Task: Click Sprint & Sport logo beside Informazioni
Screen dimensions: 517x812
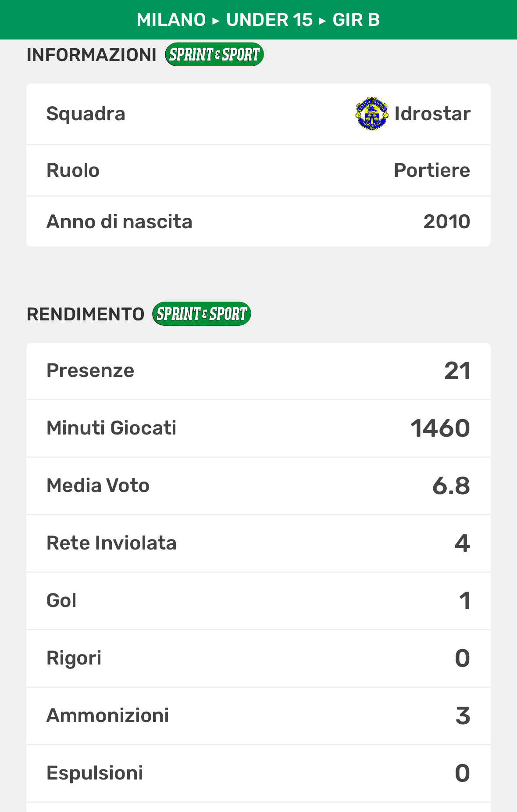Action: [x=214, y=54]
